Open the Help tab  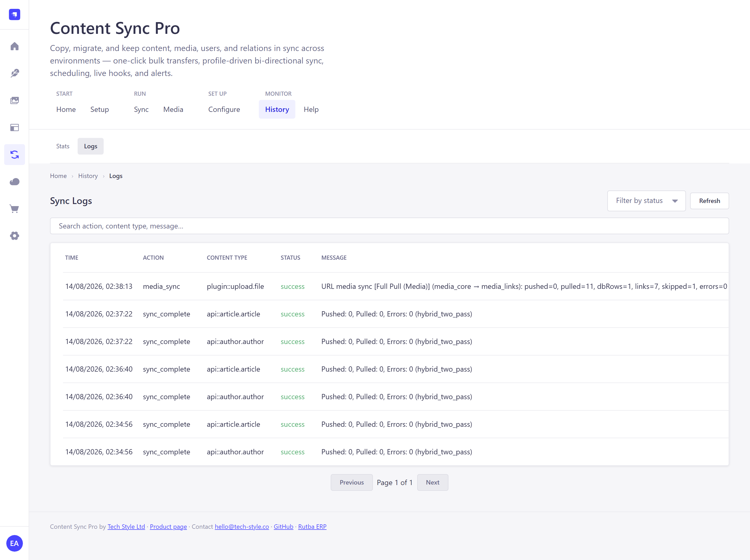pyautogui.click(x=311, y=110)
